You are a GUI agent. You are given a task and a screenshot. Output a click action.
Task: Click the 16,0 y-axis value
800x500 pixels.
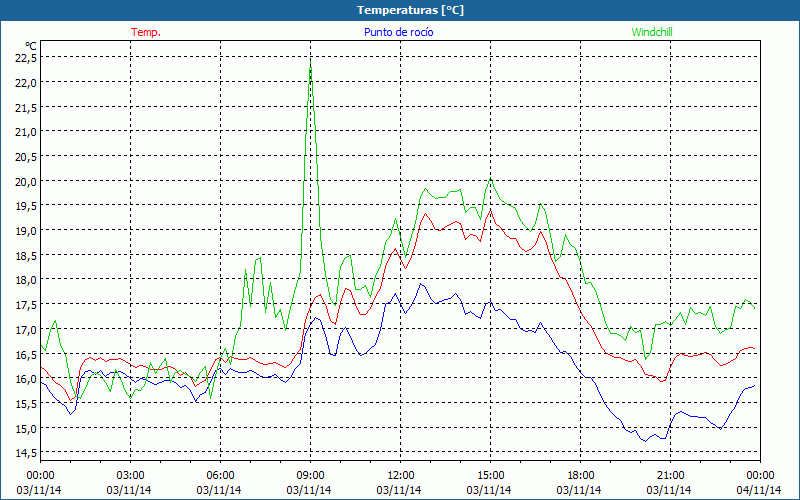point(26,379)
